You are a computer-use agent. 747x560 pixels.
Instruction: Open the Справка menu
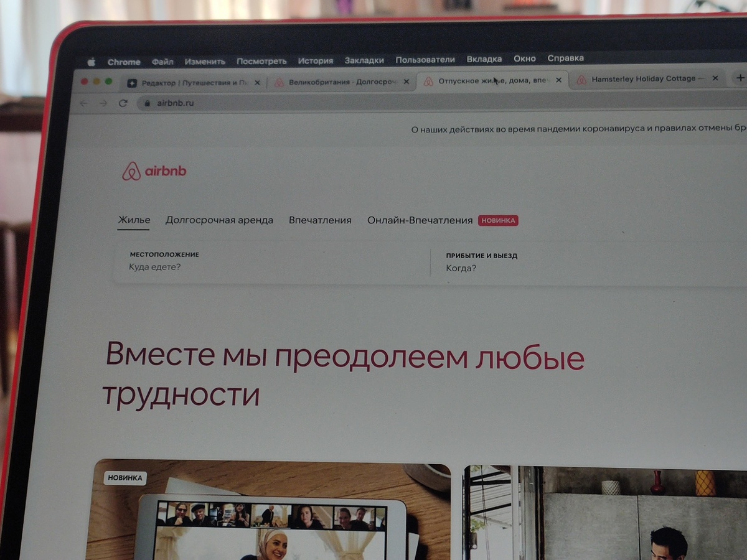(566, 58)
